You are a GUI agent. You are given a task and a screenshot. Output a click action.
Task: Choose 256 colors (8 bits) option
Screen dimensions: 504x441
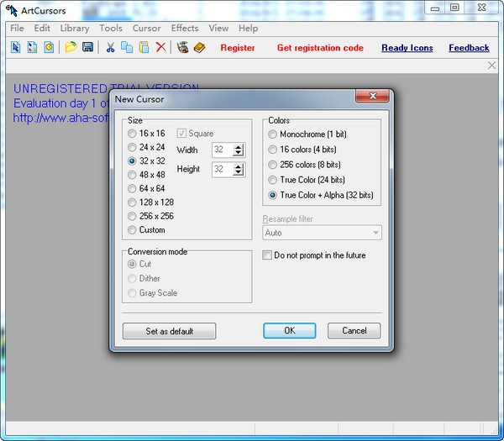click(x=272, y=165)
